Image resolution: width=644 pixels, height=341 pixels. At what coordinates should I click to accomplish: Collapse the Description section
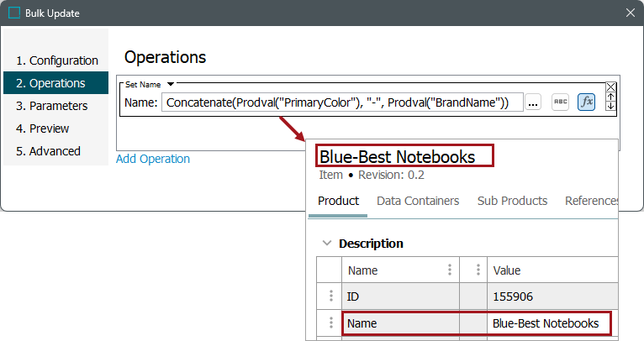(x=327, y=244)
